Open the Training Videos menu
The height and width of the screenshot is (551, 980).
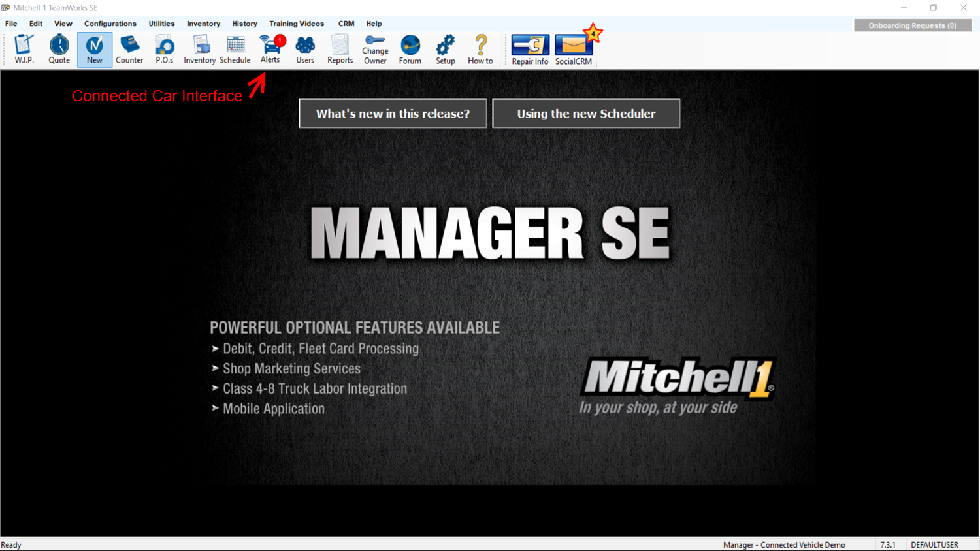[x=297, y=24]
